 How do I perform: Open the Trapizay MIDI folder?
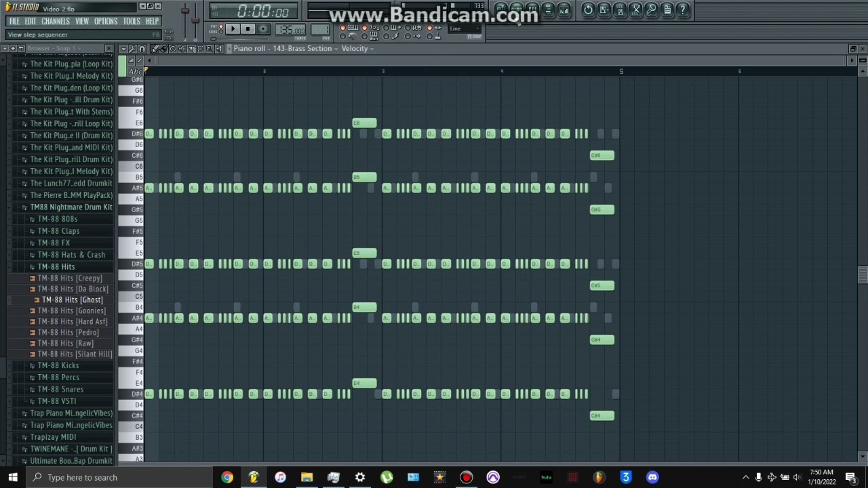[53, 436]
